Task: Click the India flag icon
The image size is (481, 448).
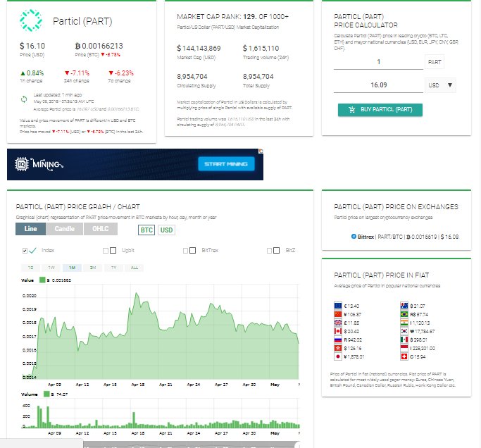Action: 404,323
